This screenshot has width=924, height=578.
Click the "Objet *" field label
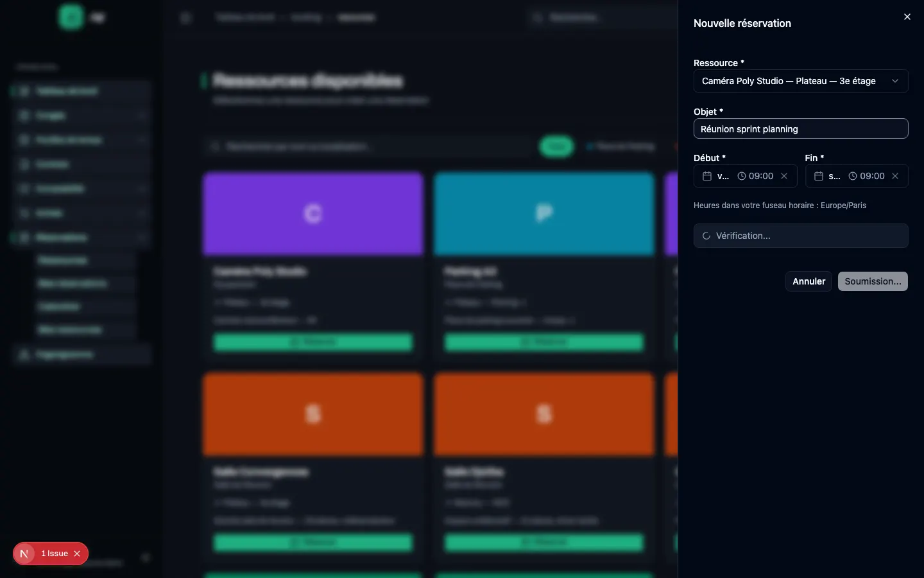[708, 112]
